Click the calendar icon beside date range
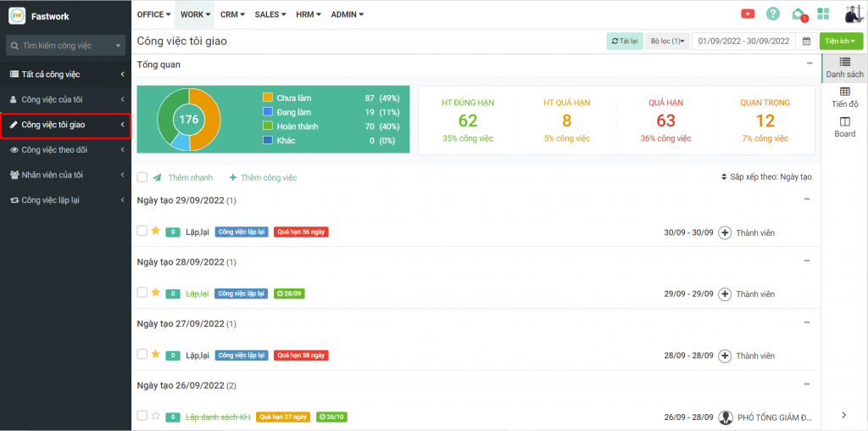This screenshot has height=431, width=868. click(807, 41)
